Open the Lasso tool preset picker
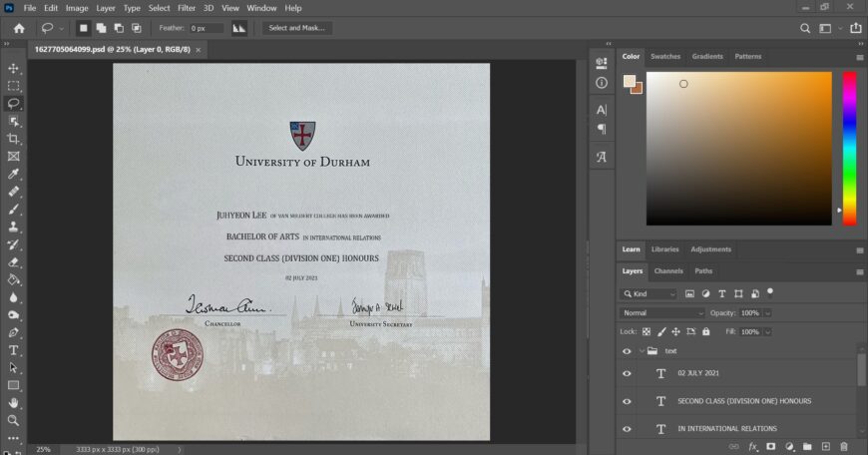Viewport: 868px width, 455px height. click(x=62, y=28)
